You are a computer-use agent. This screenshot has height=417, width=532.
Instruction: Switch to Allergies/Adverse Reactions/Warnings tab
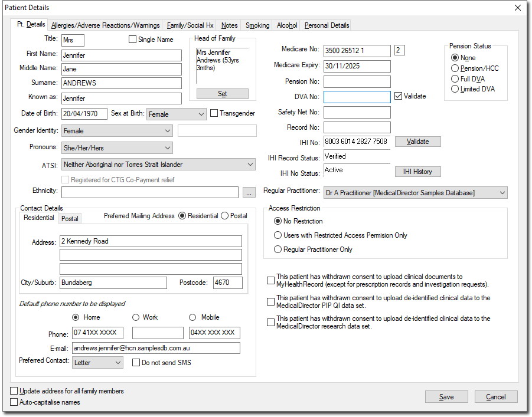coord(105,25)
